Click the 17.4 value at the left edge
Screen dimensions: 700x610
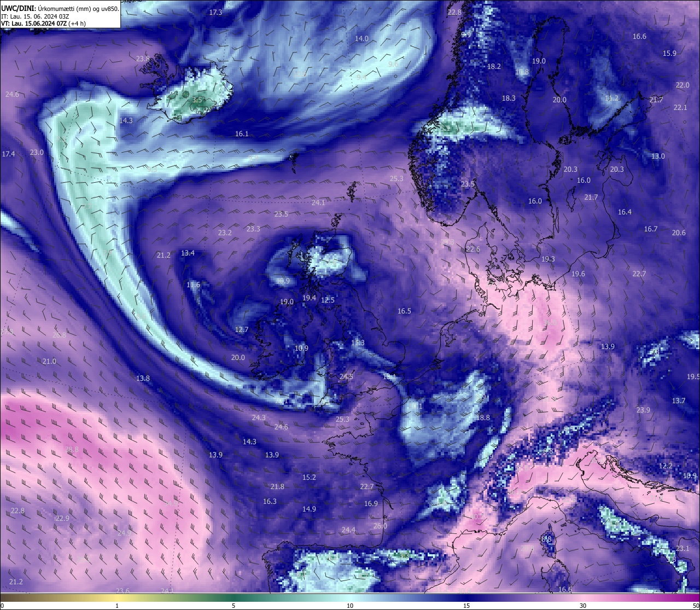pos(8,154)
